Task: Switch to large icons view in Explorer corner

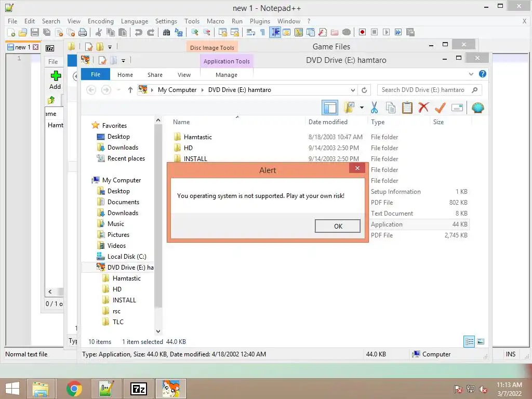Action: point(481,342)
